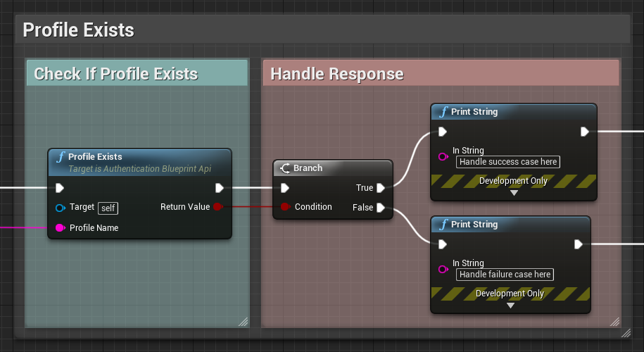The image size is (644, 352).
Task: Click the red Return Value boolean pin
Action: [x=217, y=207]
